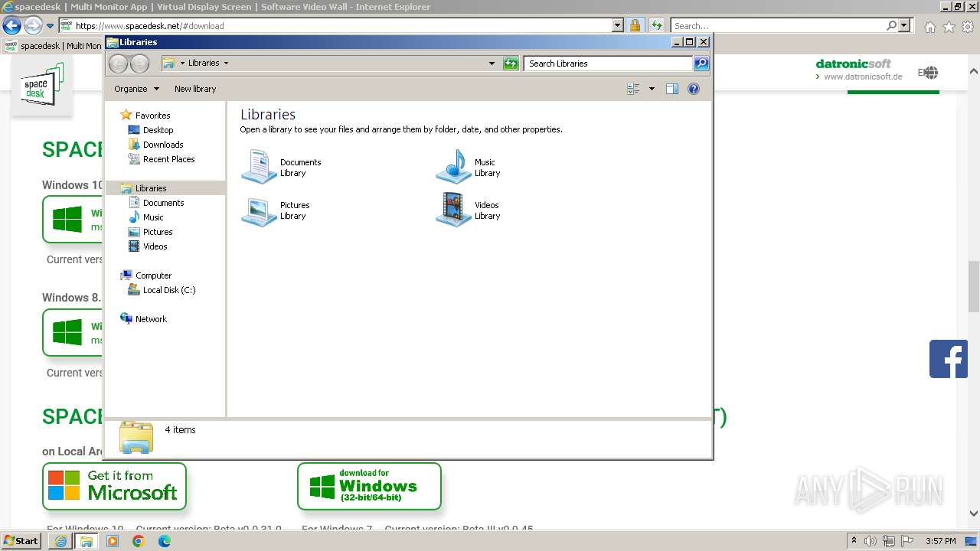Click the IE address bar URL
The height and width of the screenshot is (551, 980).
coord(149,26)
